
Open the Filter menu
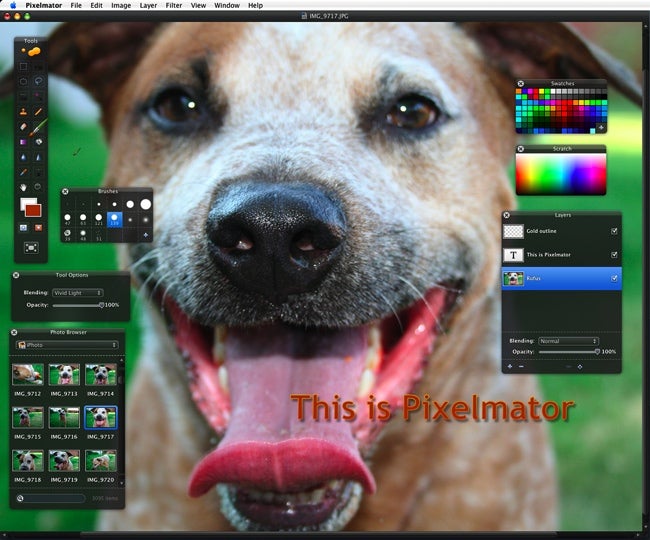tap(174, 5)
